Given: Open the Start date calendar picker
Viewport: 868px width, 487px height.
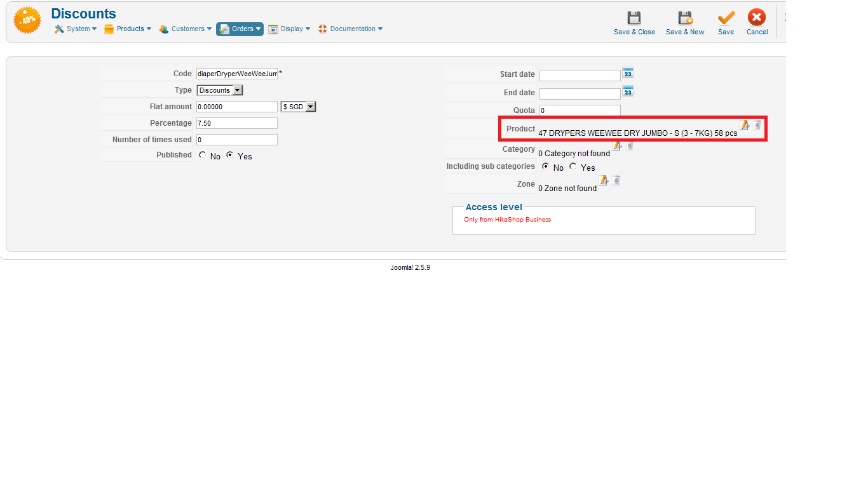Looking at the screenshot, I should coord(628,73).
